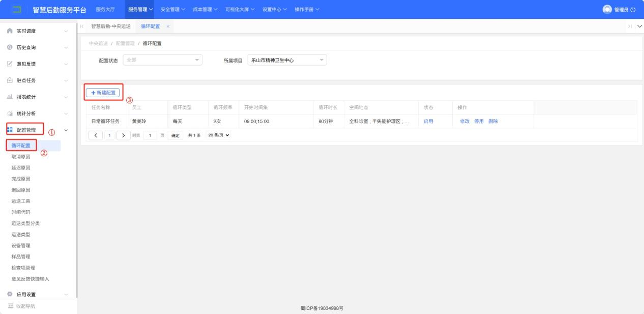The width and height of the screenshot is (644, 314).
Task: Expand the 意见反馈 sidebar section
Action: [66, 64]
